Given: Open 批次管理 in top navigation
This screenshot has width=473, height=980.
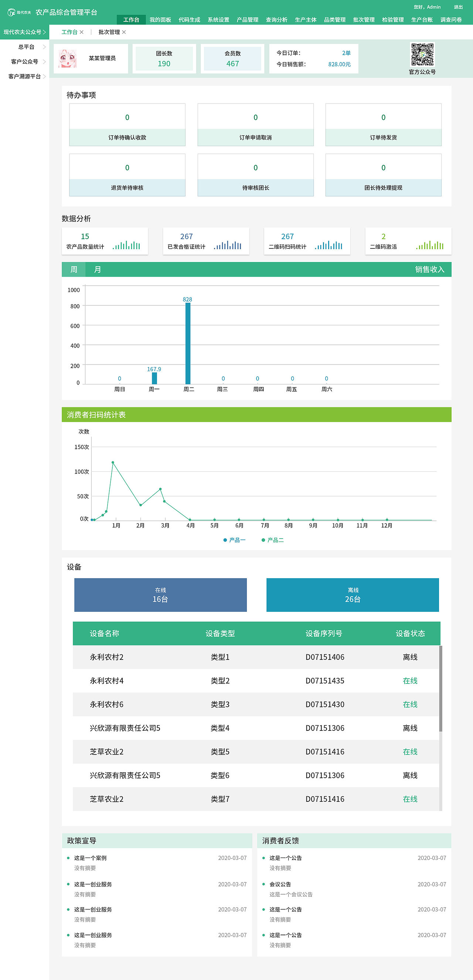Looking at the screenshot, I should [364, 20].
